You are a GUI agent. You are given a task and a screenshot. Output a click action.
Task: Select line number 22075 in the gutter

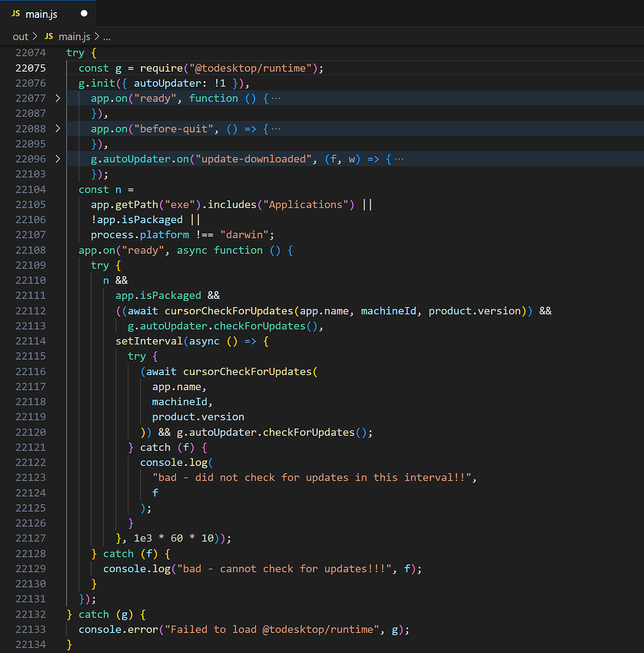tap(31, 68)
